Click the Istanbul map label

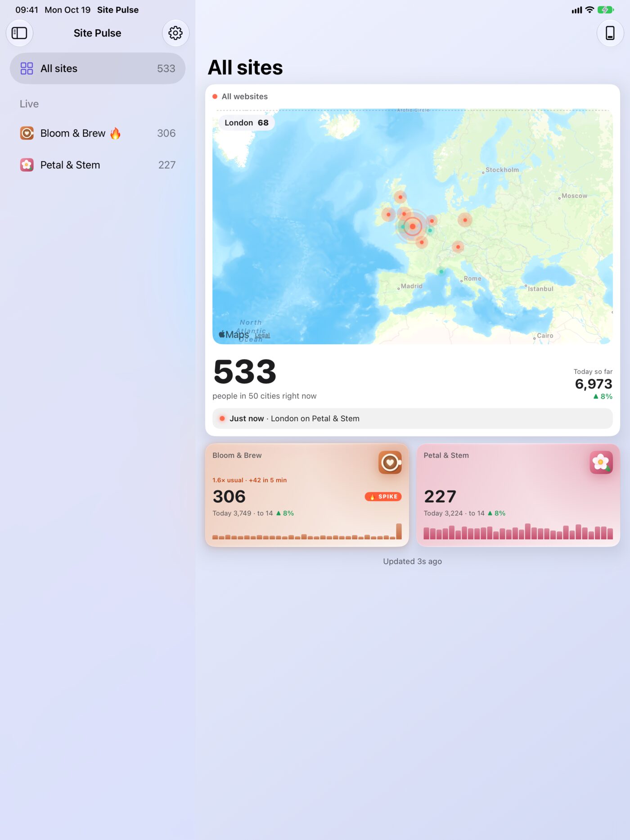click(540, 289)
